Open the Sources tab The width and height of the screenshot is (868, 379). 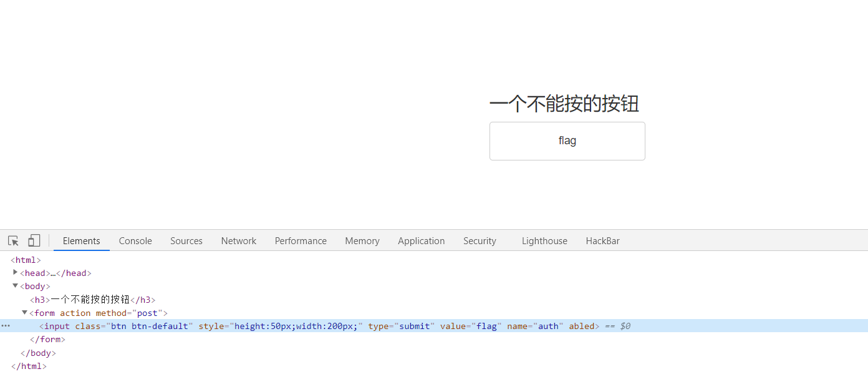[x=186, y=241]
